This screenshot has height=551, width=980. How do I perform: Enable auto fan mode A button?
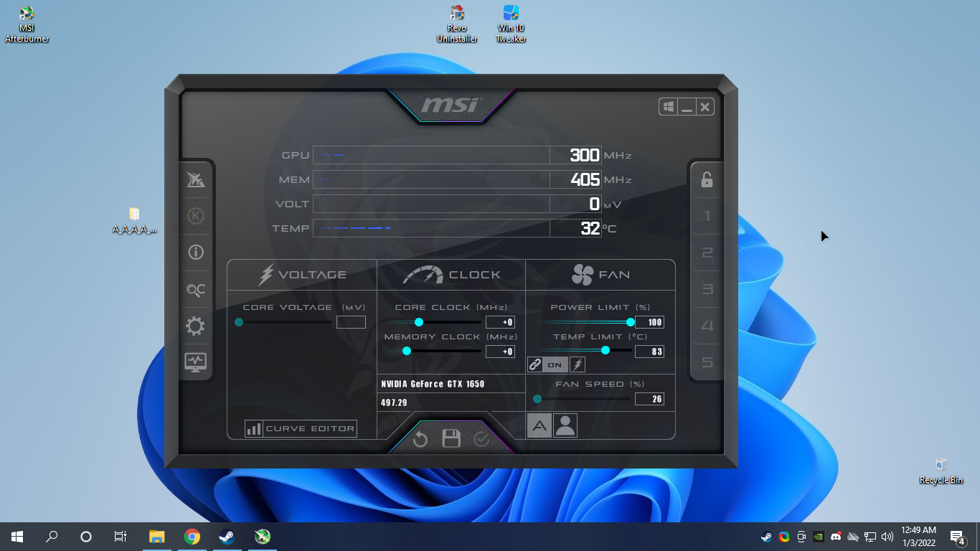540,425
